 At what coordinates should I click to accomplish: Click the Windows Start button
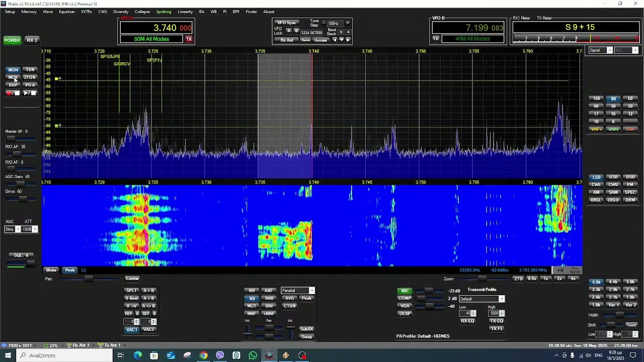(8, 355)
